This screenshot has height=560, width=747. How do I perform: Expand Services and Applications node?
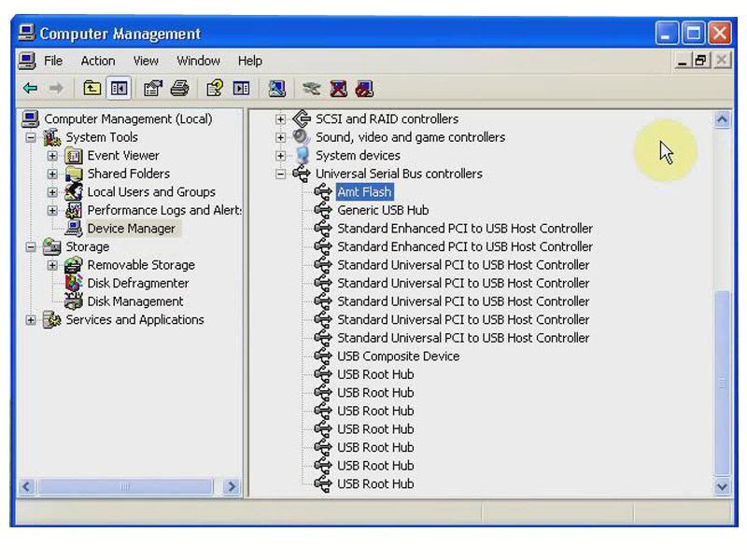[x=31, y=319]
